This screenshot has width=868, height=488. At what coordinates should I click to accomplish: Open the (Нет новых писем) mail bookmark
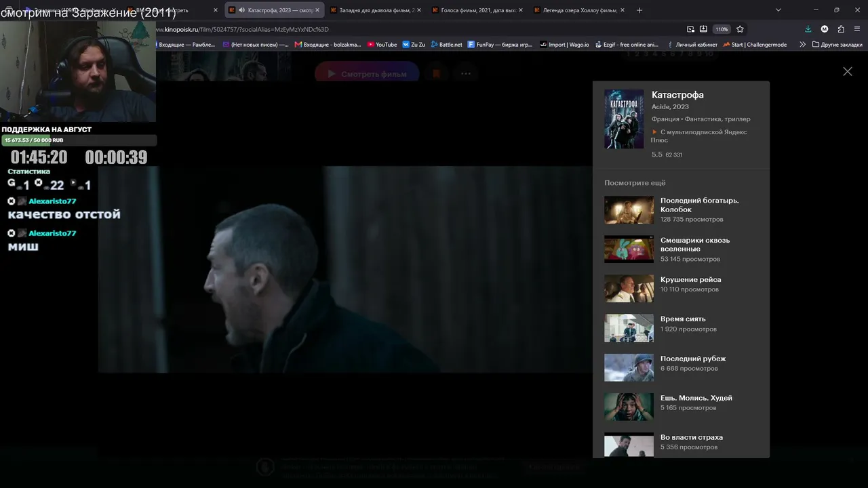click(x=256, y=45)
